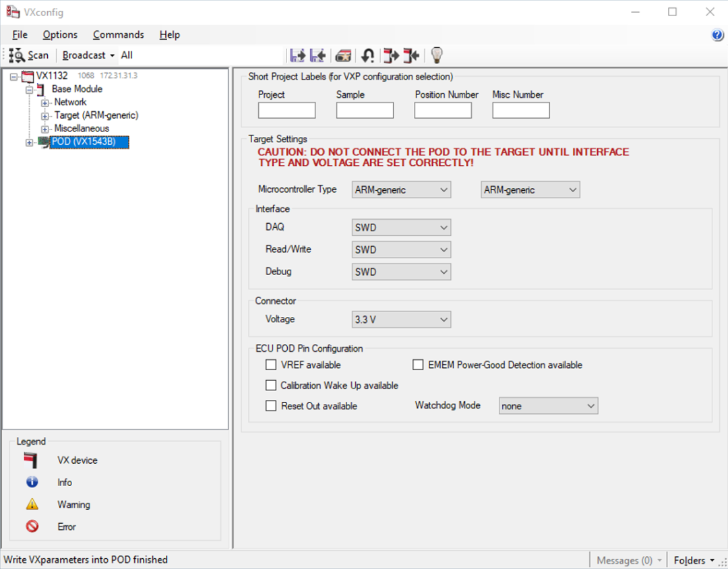Enable the VREF available checkbox

pyautogui.click(x=271, y=365)
